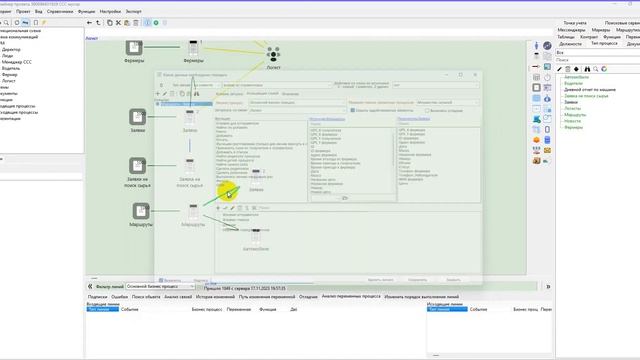The image size is (640, 360).
Task: Switch to the Контракт tab
Action: pos(589,37)
